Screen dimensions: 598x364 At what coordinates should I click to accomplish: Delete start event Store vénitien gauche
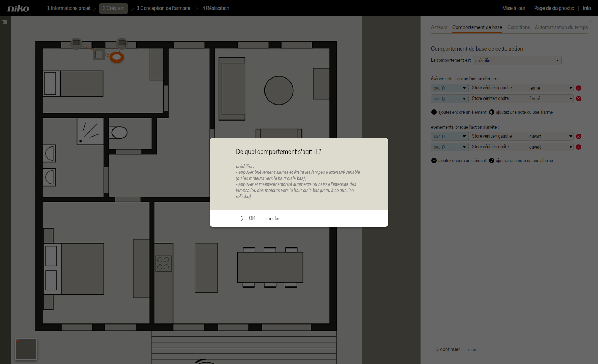coord(579,88)
